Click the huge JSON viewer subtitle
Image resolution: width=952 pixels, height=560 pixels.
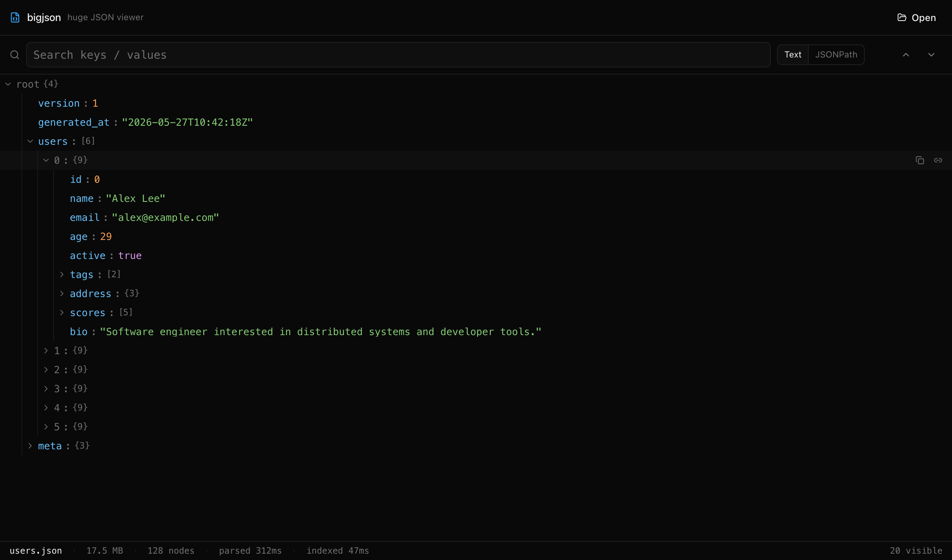point(106,17)
